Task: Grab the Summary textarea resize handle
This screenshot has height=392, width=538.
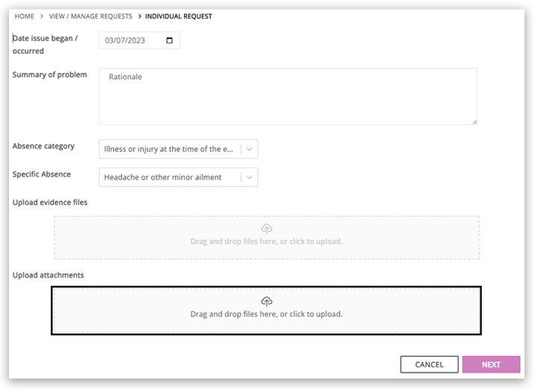Action: pyautogui.click(x=474, y=120)
